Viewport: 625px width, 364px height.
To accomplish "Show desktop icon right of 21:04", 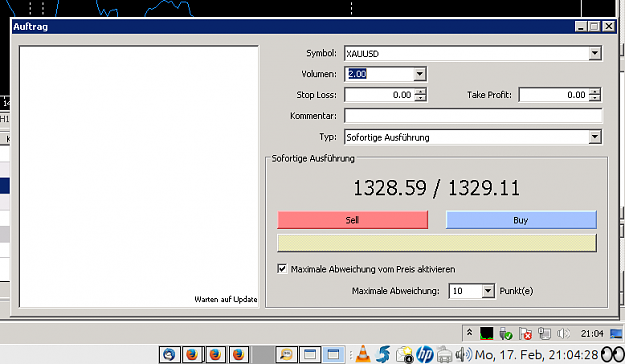I will [x=616, y=333].
